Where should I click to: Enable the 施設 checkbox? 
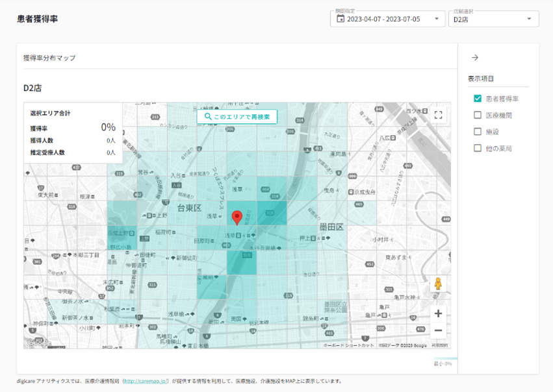(x=478, y=132)
